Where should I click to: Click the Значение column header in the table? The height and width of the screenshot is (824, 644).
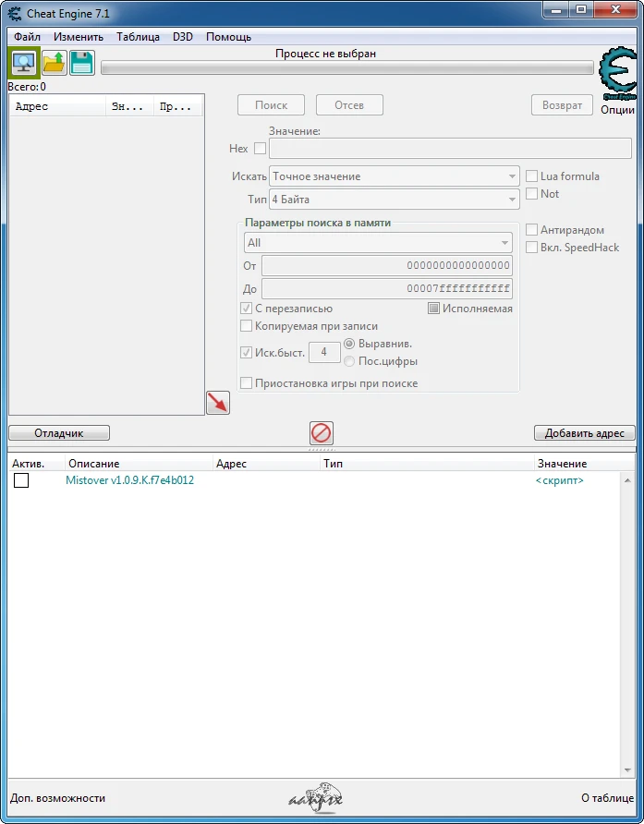[x=585, y=464]
